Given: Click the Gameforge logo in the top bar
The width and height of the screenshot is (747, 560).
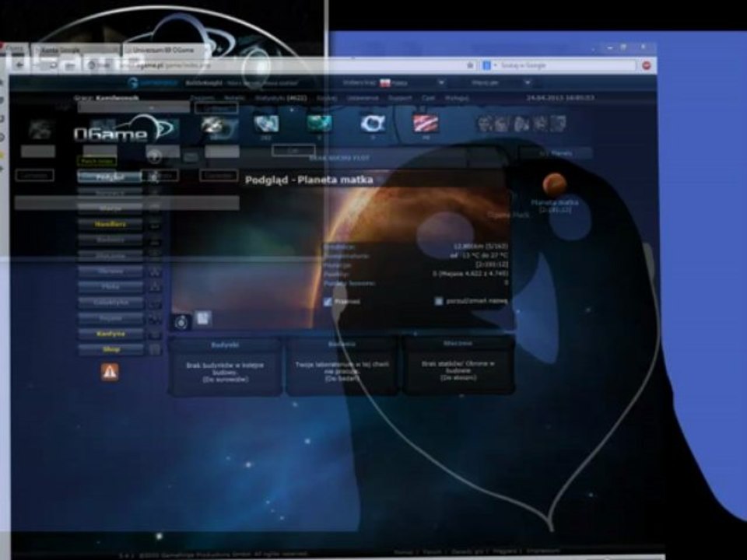Looking at the screenshot, I should 153,83.
